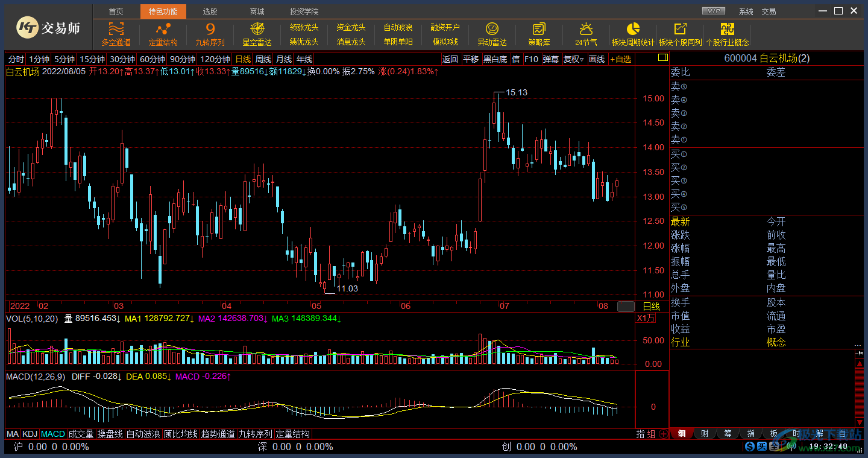The height and width of the screenshot is (458, 868).
Task: Switch chart to 分时 view
Action: [16, 59]
